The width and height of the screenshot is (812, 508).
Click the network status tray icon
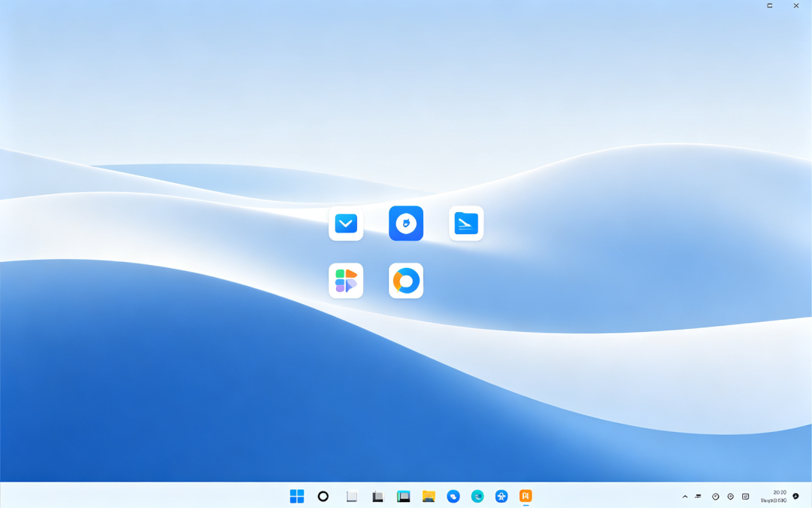click(698, 497)
